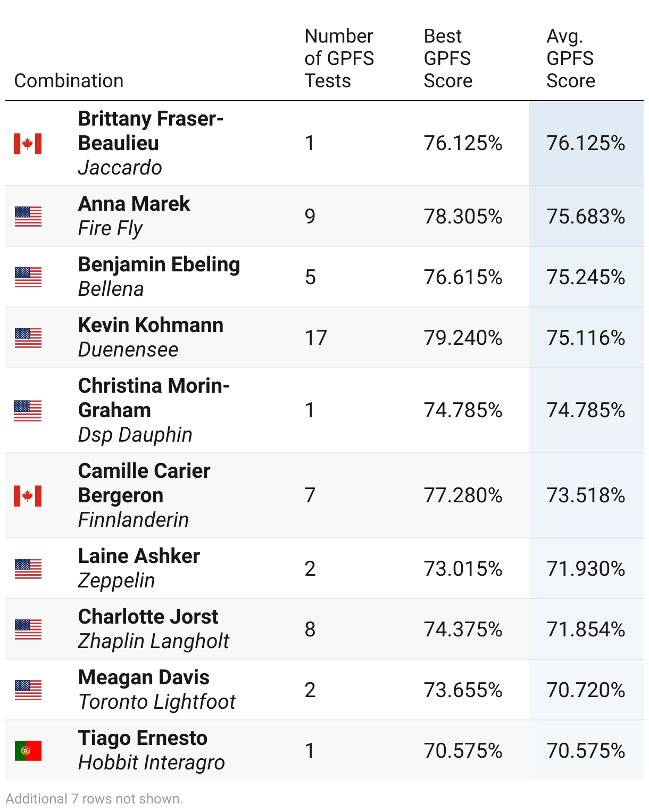
Task: Click the 79.240% best score cell
Action: coord(463,338)
